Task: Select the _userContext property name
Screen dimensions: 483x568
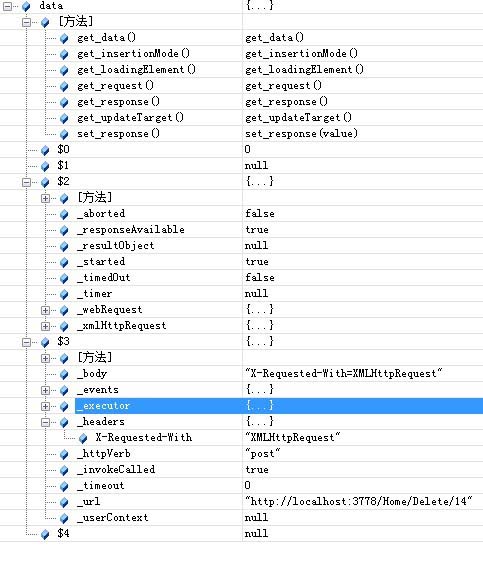Action: [113, 518]
